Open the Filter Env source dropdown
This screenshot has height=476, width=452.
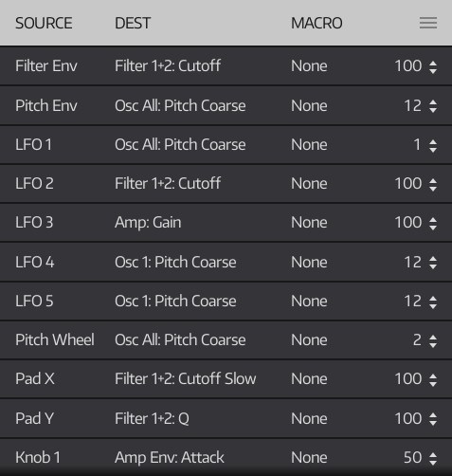click(46, 66)
